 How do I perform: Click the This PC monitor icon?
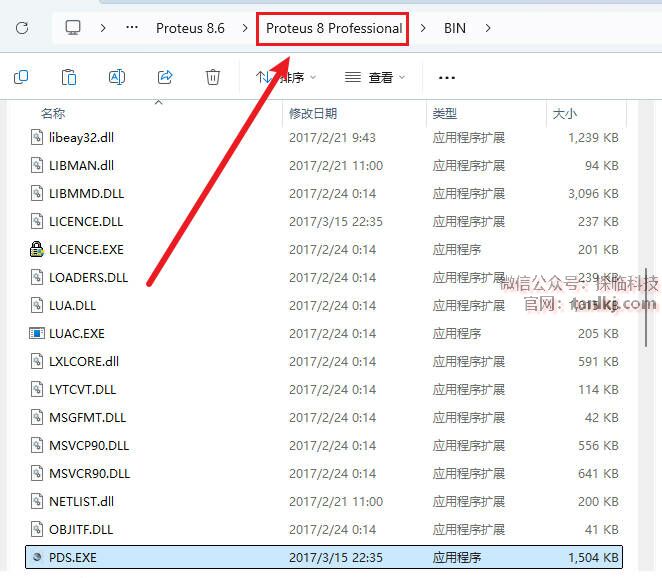pyautogui.click(x=73, y=28)
